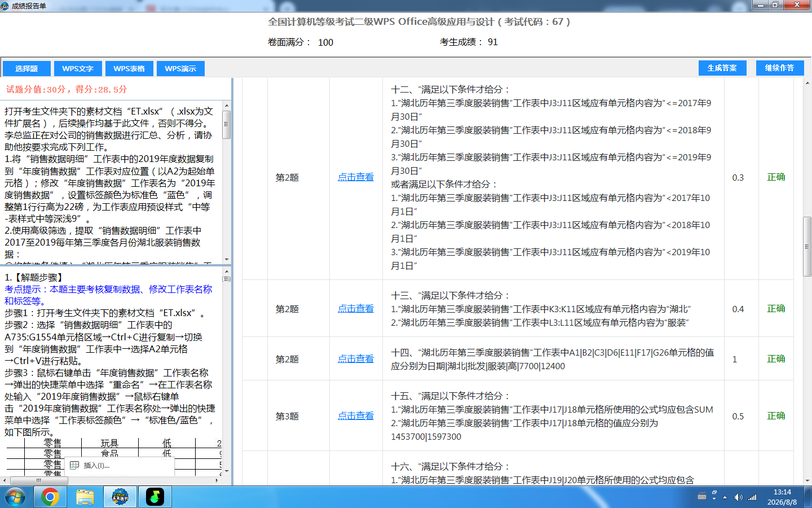The image size is (812, 508).
Task: Click the 十四 row description text
Action: click(x=553, y=359)
